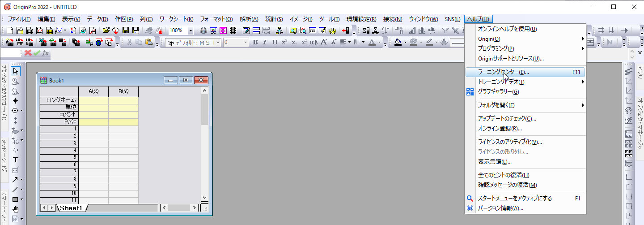
Task: Open the ファイル menu
Action: click(x=19, y=19)
